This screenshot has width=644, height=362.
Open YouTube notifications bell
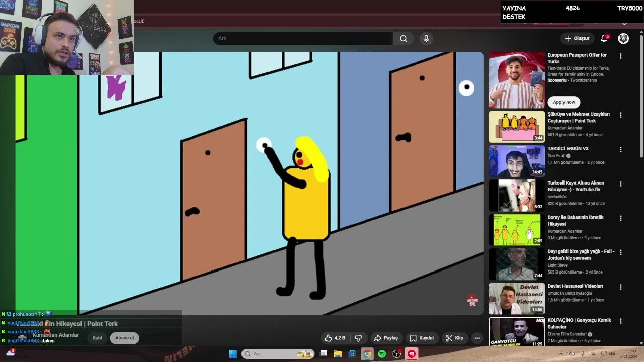[x=605, y=38]
